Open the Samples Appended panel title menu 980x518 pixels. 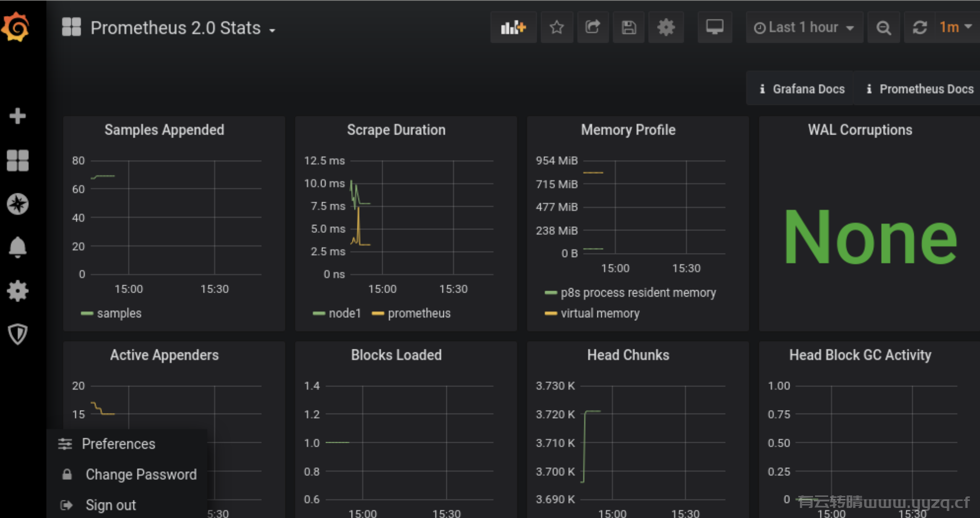(x=165, y=129)
